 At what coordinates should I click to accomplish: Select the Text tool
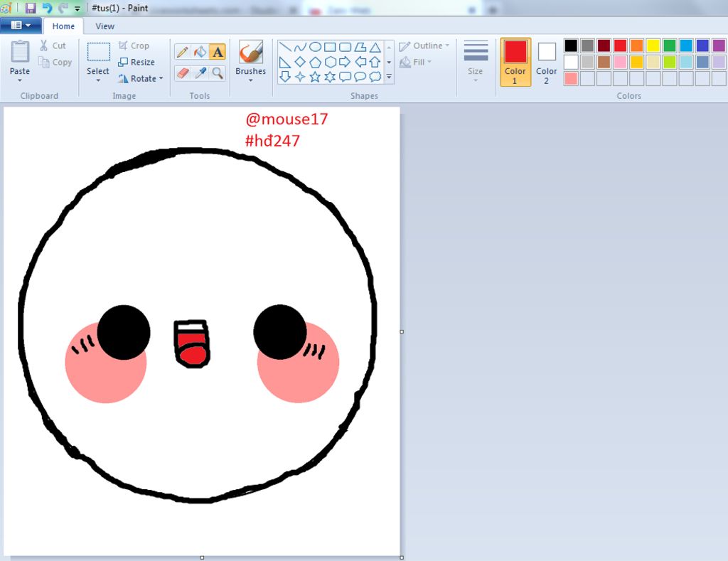coord(218,52)
